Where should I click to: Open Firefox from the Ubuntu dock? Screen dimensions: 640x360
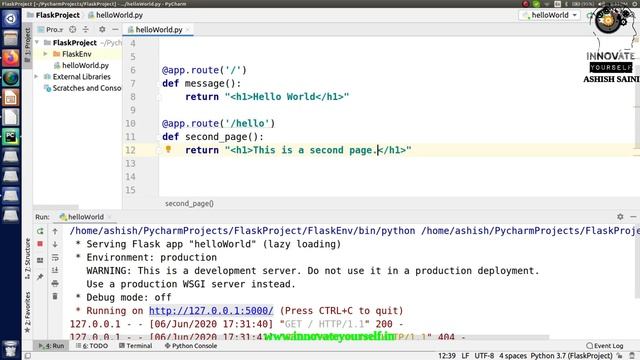coord(11,58)
